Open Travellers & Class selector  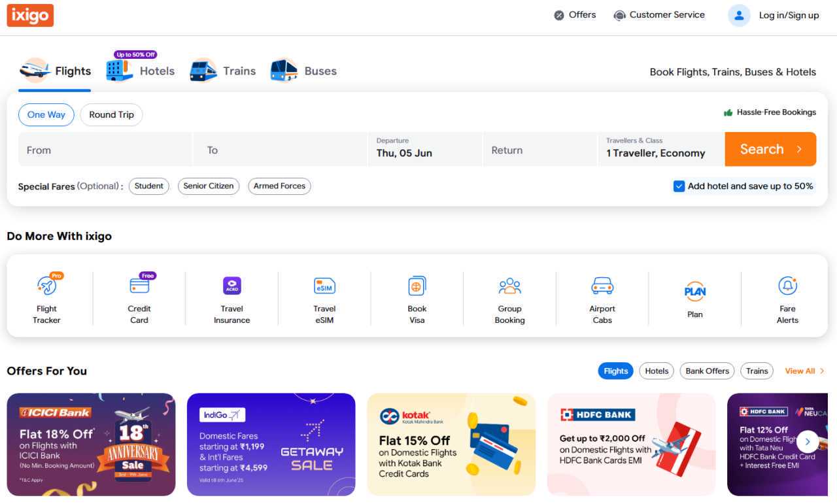click(x=661, y=149)
